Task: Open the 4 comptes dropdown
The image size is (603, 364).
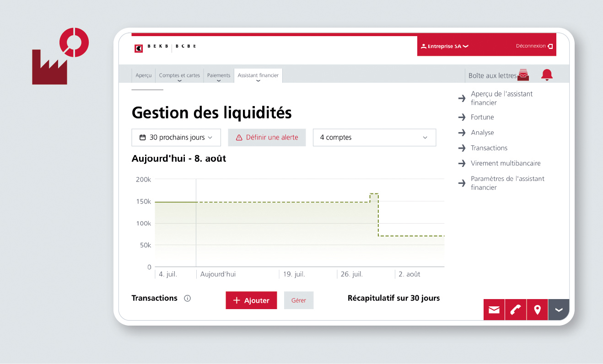Action: tap(374, 138)
